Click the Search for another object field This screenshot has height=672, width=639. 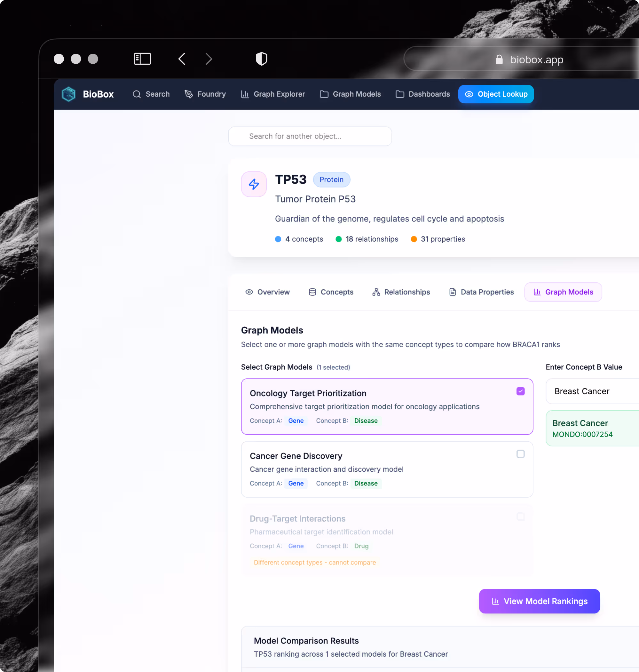click(310, 136)
